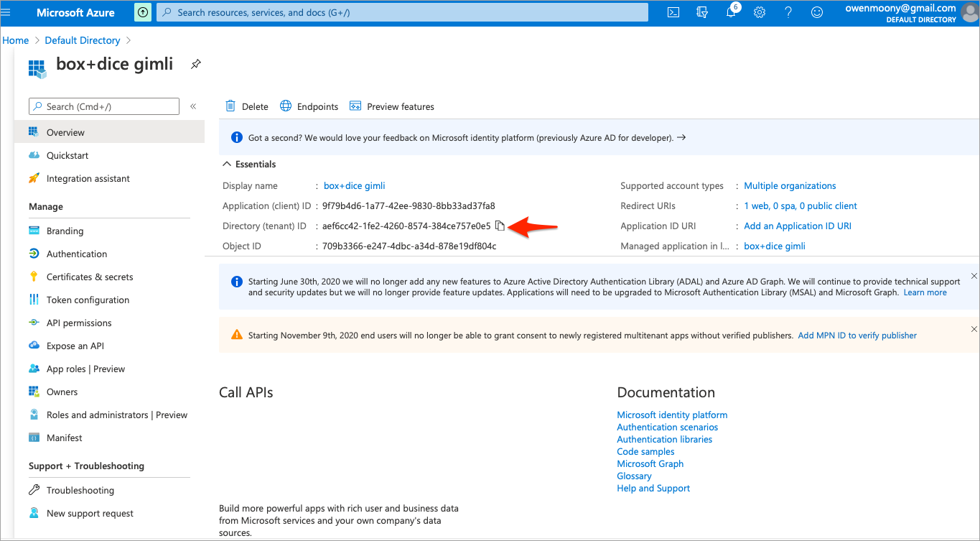Image resolution: width=980 pixels, height=541 pixels.
Task: Click the Delete toolbar button
Action: [x=247, y=106]
